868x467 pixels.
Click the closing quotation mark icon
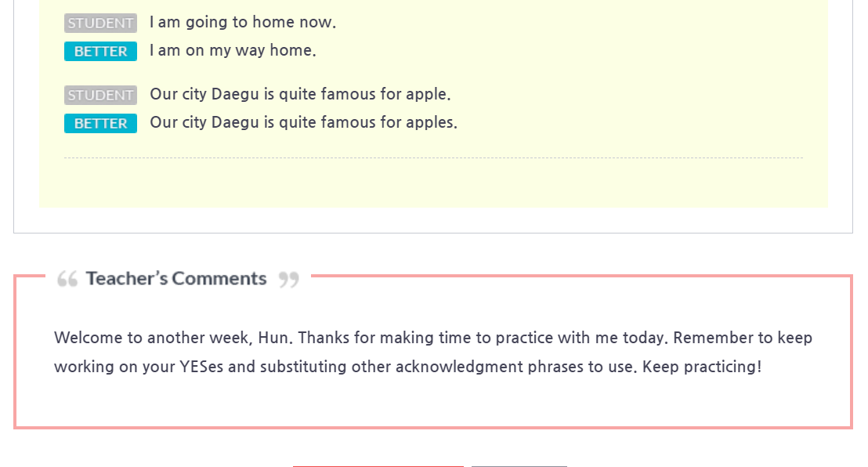[289, 279]
